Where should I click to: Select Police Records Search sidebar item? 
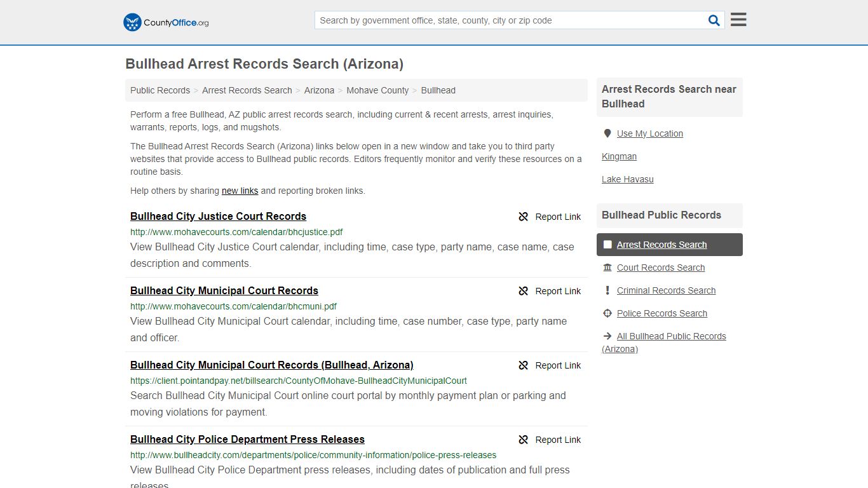coord(662,313)
